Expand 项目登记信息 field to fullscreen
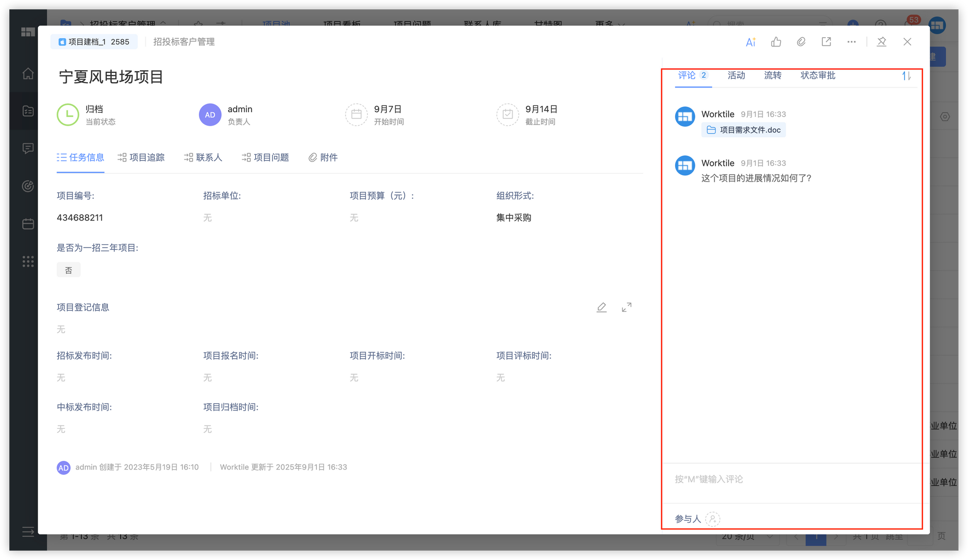The width and height of the screenshot is (968, 560). 626,308
